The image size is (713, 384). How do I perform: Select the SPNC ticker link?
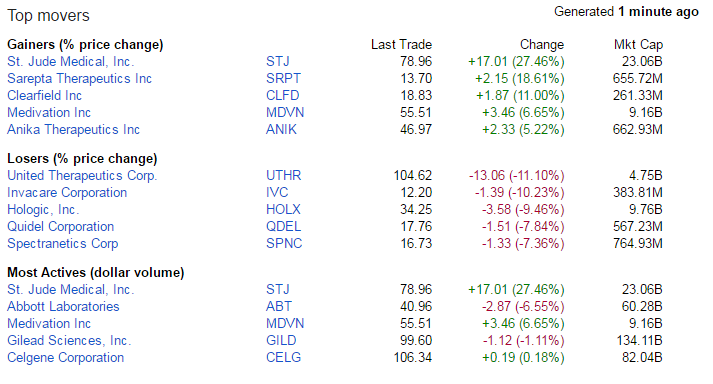coord(284,243)
